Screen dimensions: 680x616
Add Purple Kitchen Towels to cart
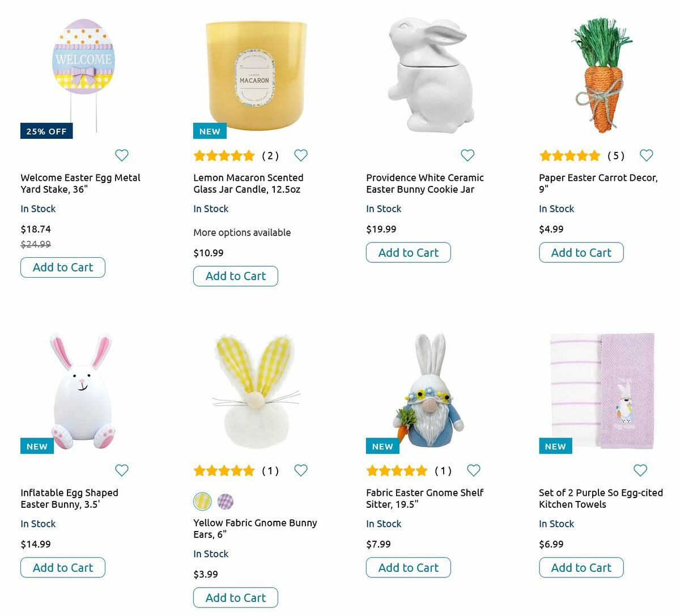pos(581,568)
